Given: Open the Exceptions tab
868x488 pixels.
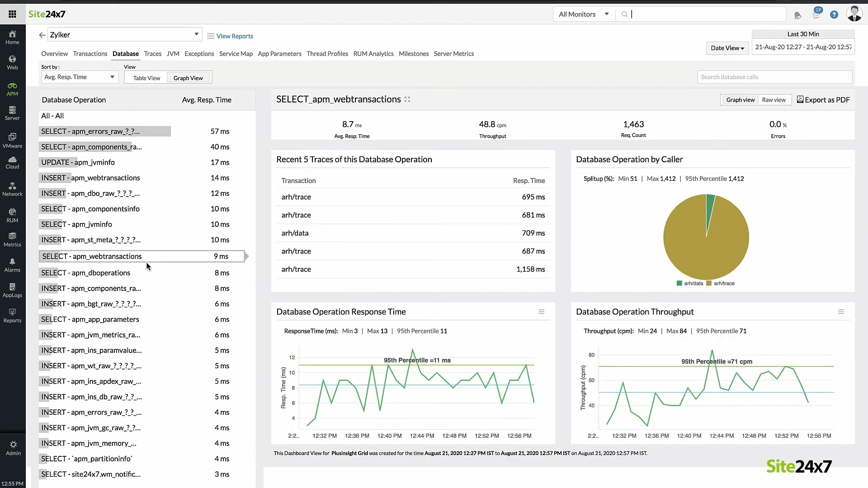Looking at the screenshot, I should click(199, 54).
